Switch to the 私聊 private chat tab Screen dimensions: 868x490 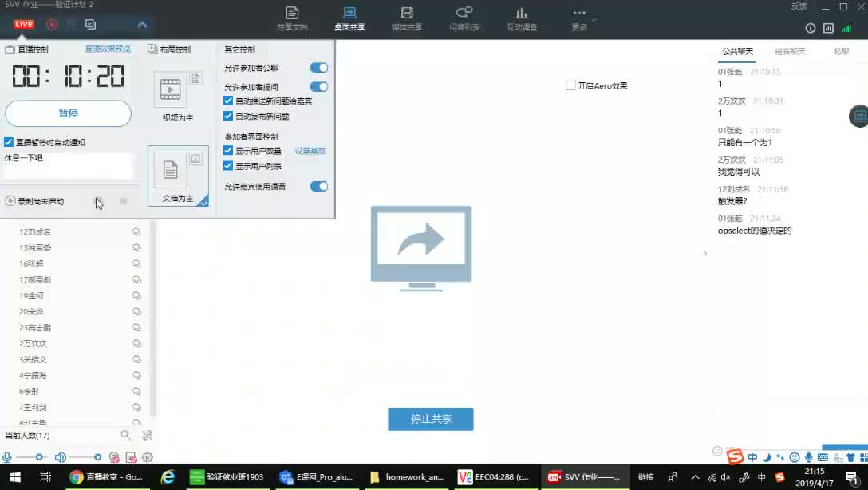click(x=842, y=52)
